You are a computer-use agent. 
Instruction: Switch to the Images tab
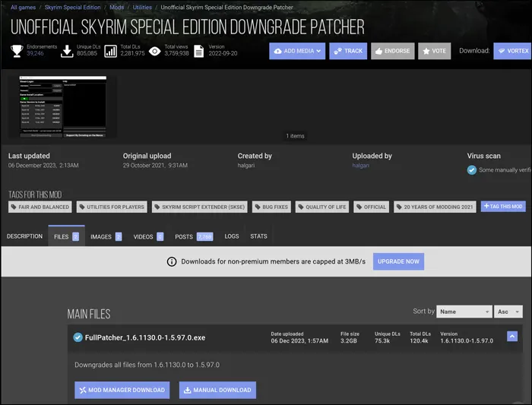[106, 236]
